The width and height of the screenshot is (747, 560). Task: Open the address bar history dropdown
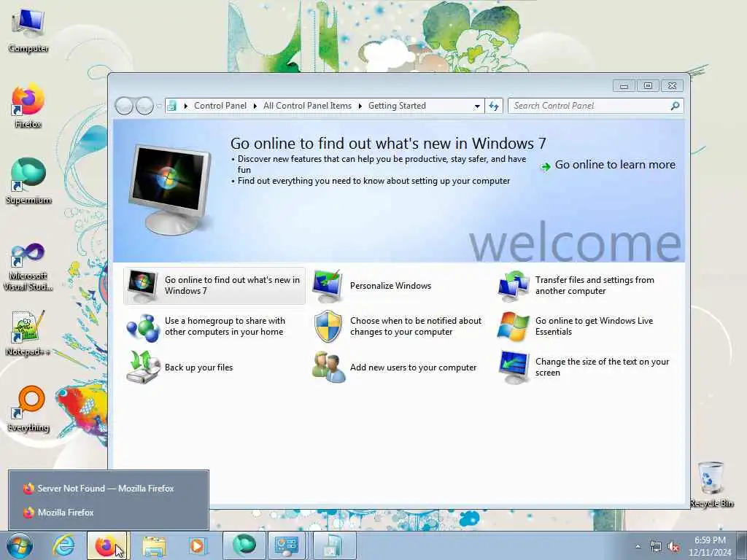pyautogui.click(x=477, y=106)
